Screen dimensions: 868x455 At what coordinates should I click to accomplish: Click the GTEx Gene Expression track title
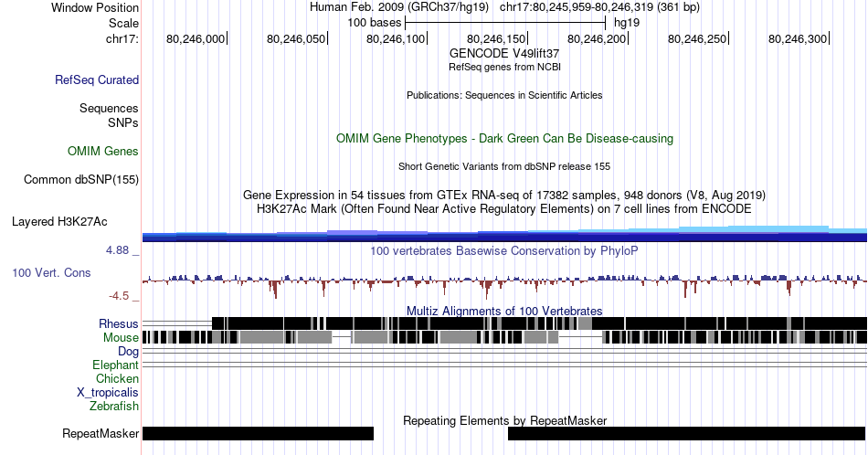tap(504, 195)
